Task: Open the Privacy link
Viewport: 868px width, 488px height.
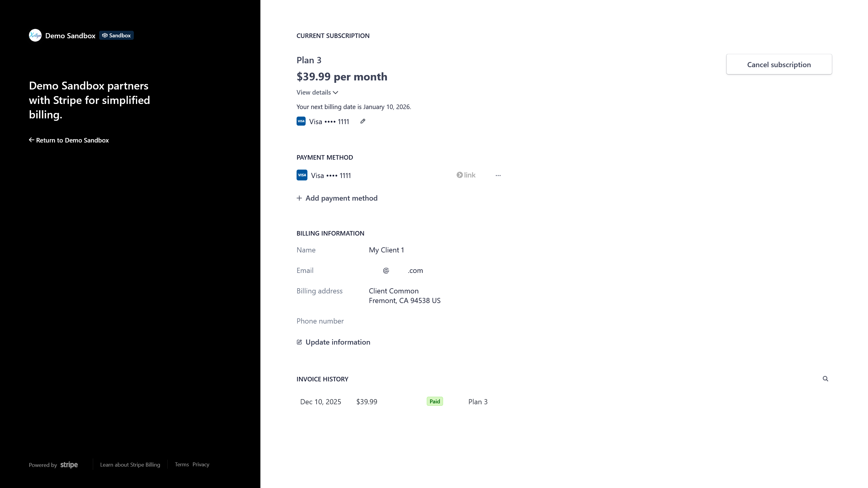Action: (201, 465)
